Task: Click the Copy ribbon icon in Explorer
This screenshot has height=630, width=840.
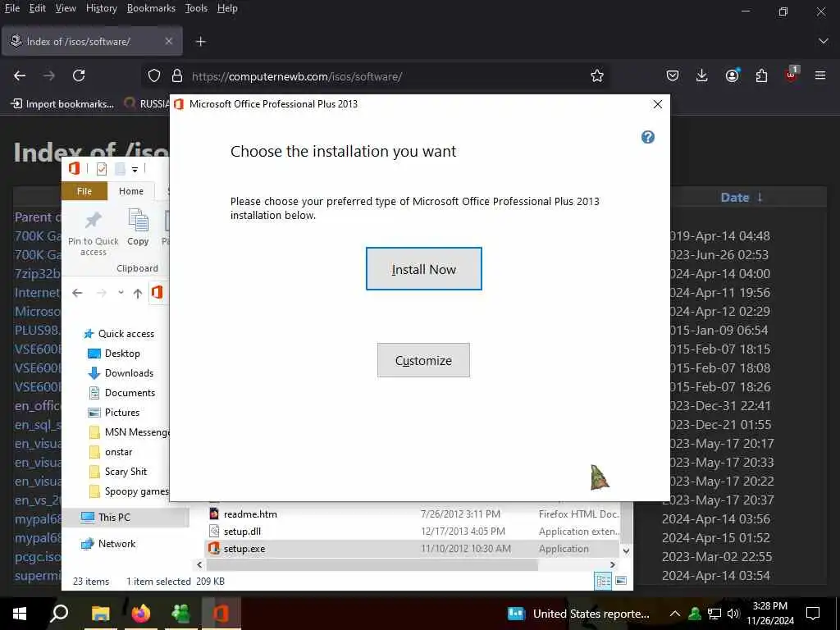Action: (138, 228)
